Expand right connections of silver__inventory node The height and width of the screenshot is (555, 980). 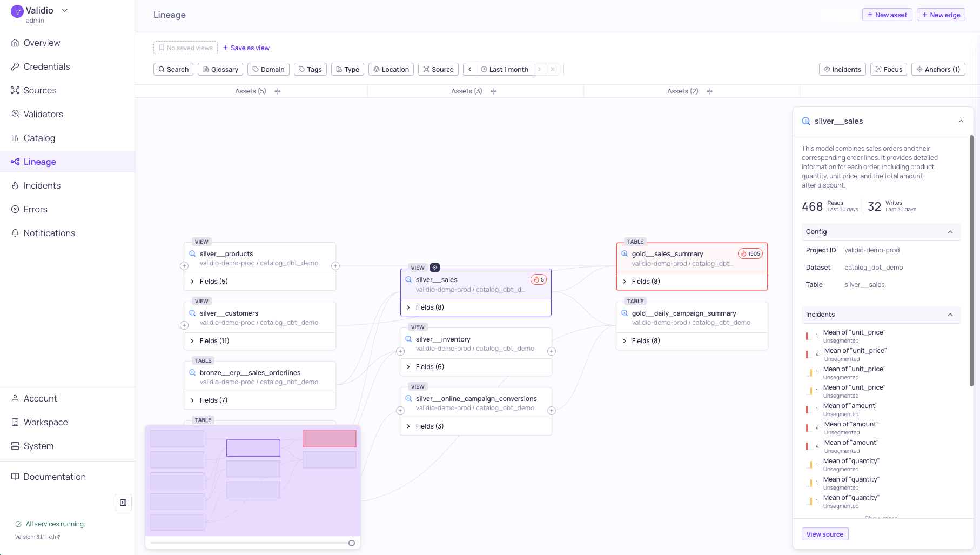[x=552, y=351]
